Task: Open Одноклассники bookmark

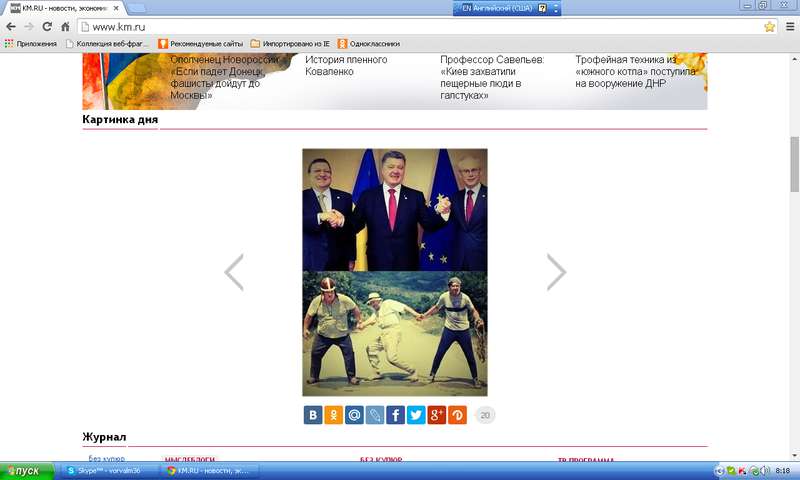Action: point(369,44)
